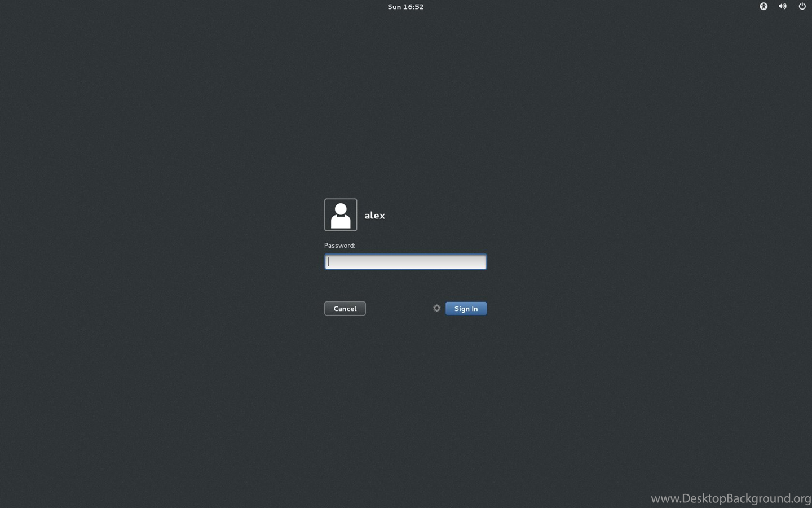Viewport: 812px width, 508px height.
Task: Click the clock showing Sun 16:52
Action: [405, 7]
